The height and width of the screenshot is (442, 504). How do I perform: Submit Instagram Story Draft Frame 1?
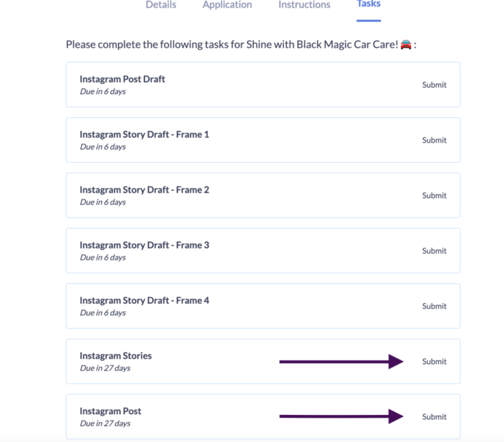pos(434,140)
